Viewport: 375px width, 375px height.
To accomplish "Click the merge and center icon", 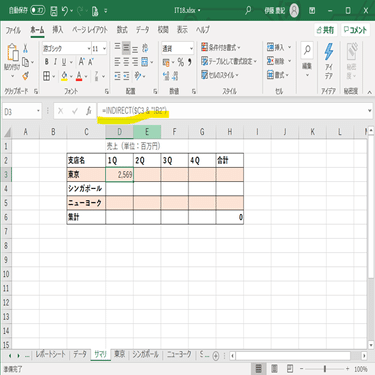I will (145, 62).
